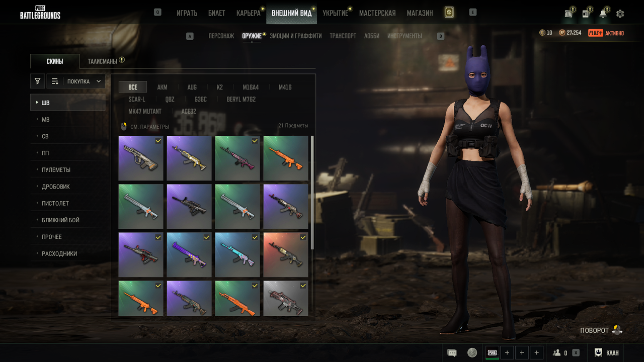This screenshot has height=362, width=644.
Task: Click the rotate mouse icon near ПОВОРОТ
Action: pyautogui.click(x=617, y=330)
